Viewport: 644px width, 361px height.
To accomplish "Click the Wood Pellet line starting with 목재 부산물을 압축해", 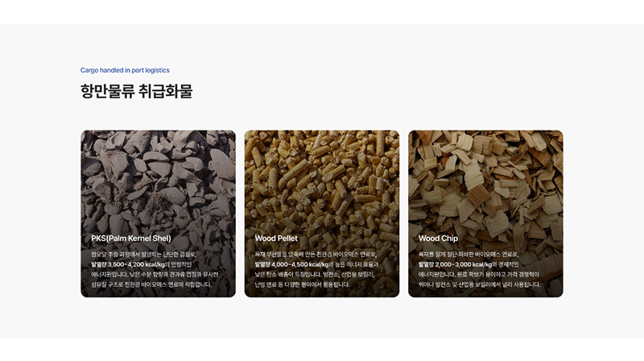I will pos(316,255).
